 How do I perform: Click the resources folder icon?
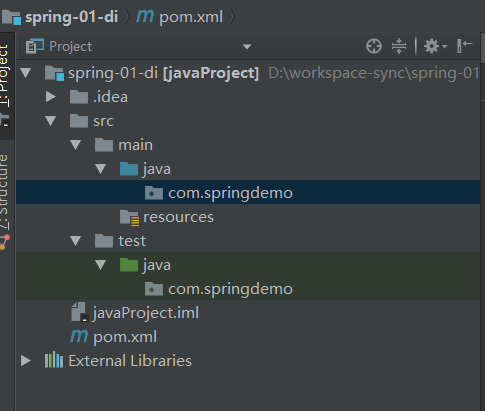[x=129, y=217]
